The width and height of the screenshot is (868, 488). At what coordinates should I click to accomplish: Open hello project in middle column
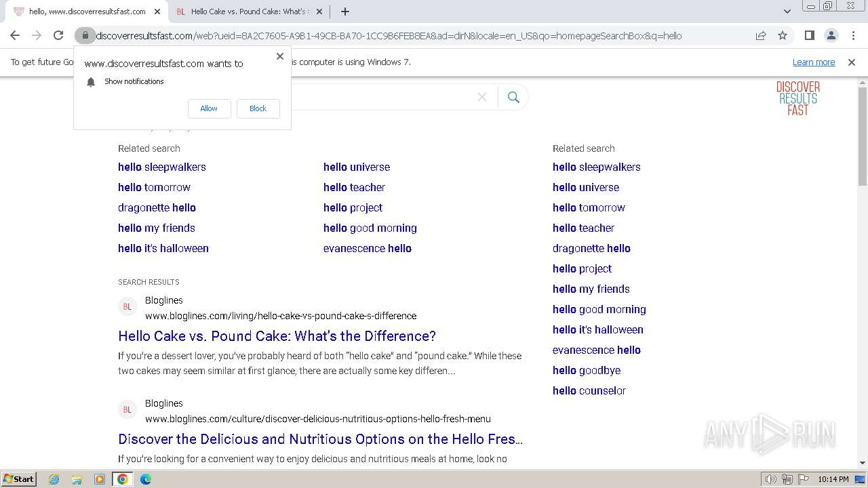(353, 207)
